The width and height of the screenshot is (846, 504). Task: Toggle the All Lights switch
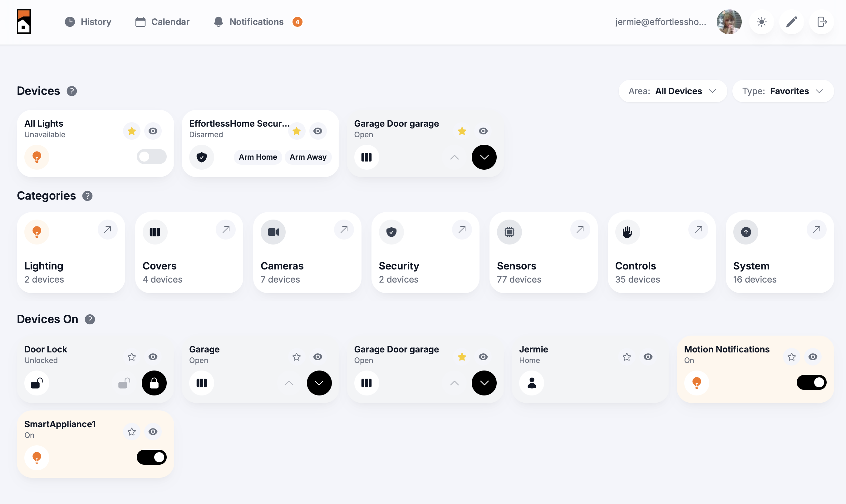[152, 157]
